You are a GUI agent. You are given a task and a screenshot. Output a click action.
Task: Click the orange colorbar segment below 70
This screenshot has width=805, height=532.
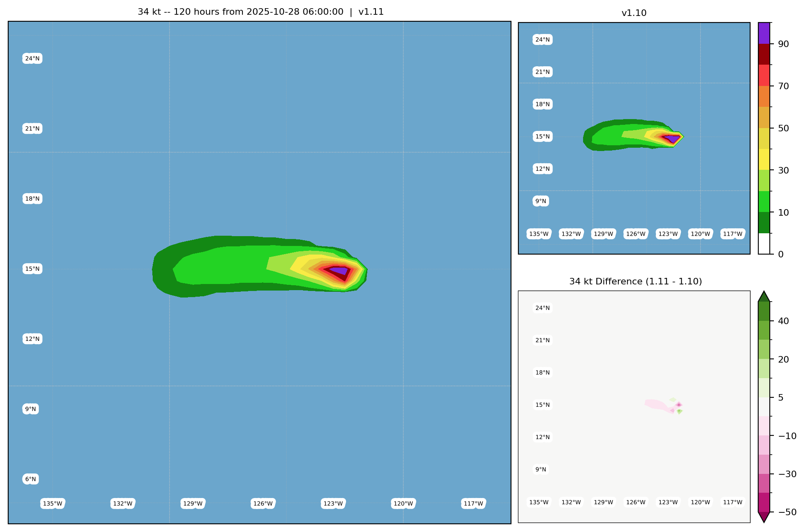(764, 96)
